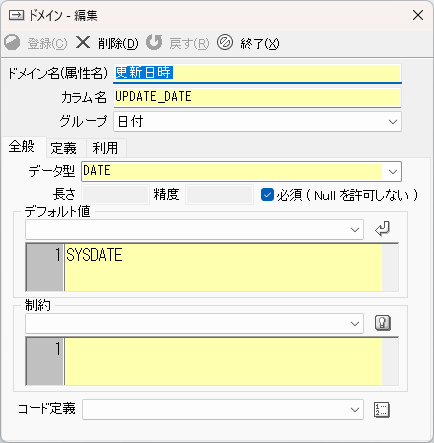Image resolution: width=434 pixels, height=443 pixels.
Task: Click the 戻す(R) revert arrow icon
Action: 154,43
